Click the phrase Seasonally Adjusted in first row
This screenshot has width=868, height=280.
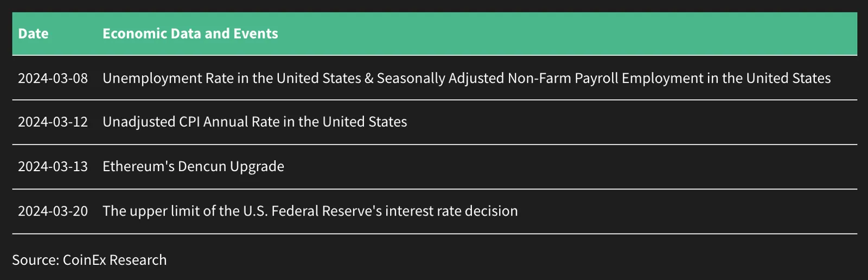click(x=441, y=79)
